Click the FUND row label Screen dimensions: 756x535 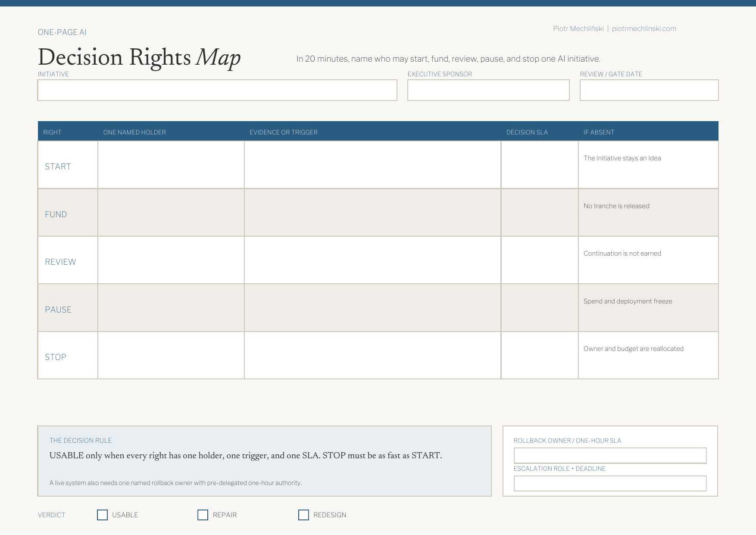click(x=56, y=215)
